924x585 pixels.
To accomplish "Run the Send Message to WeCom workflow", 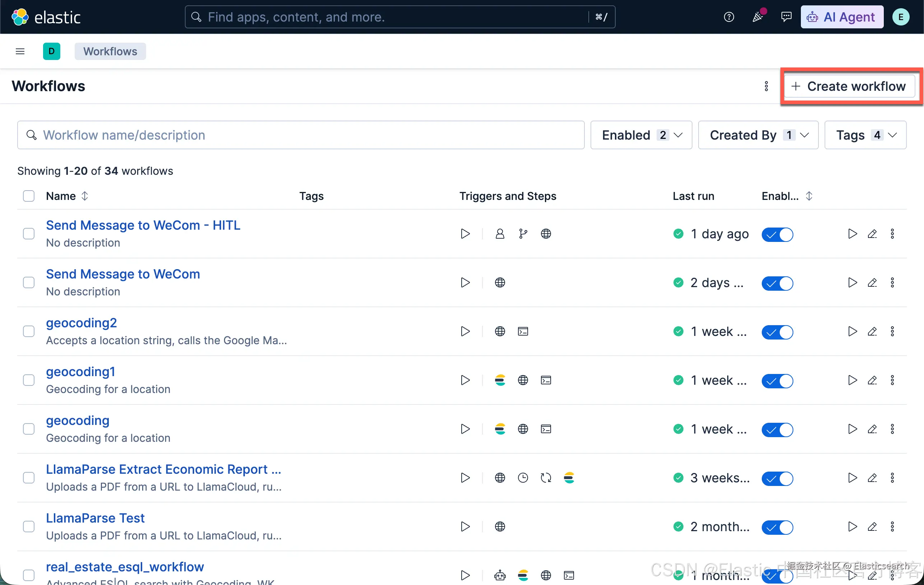I will (x=852, y=282).
